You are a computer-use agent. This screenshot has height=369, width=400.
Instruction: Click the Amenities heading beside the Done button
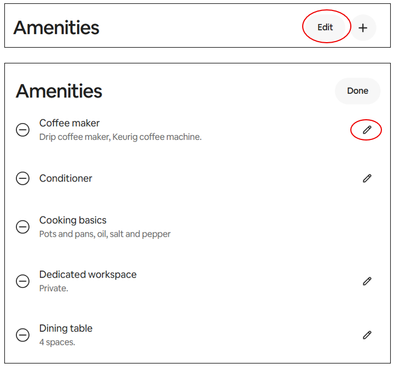59,91
